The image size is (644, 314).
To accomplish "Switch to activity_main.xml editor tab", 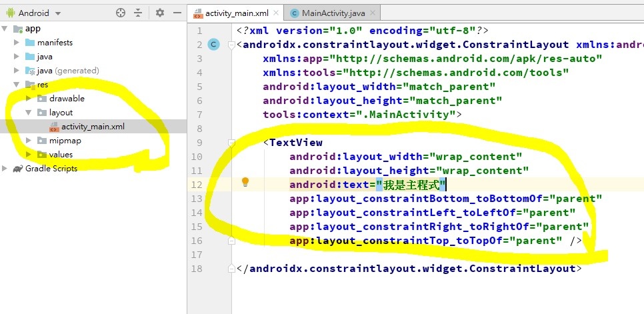I will pyautogui.click(x=237, y=13).
